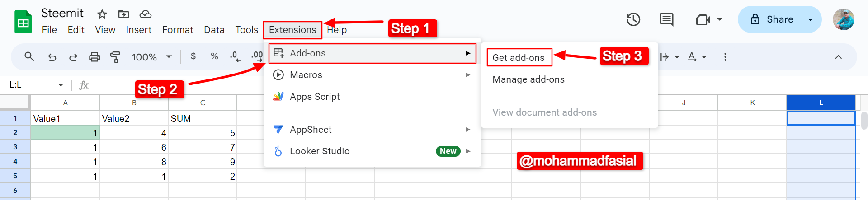Format as currency with dollar icon
This screenshot has width=868, height=200.
click(193, 56)
